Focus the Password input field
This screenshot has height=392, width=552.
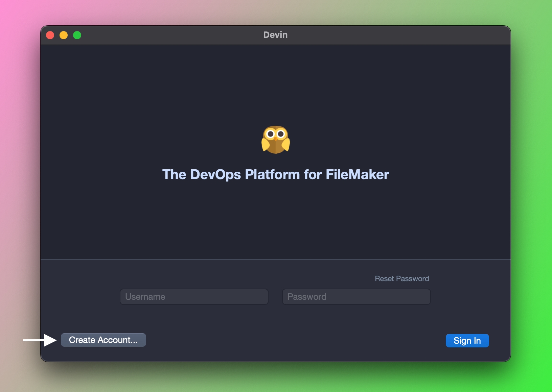coord(356,297)
